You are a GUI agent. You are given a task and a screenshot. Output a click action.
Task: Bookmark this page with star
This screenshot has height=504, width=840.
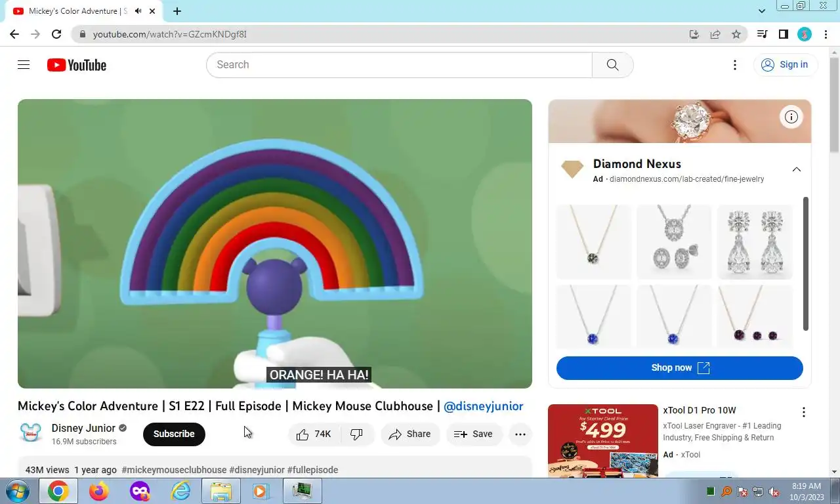736,34
